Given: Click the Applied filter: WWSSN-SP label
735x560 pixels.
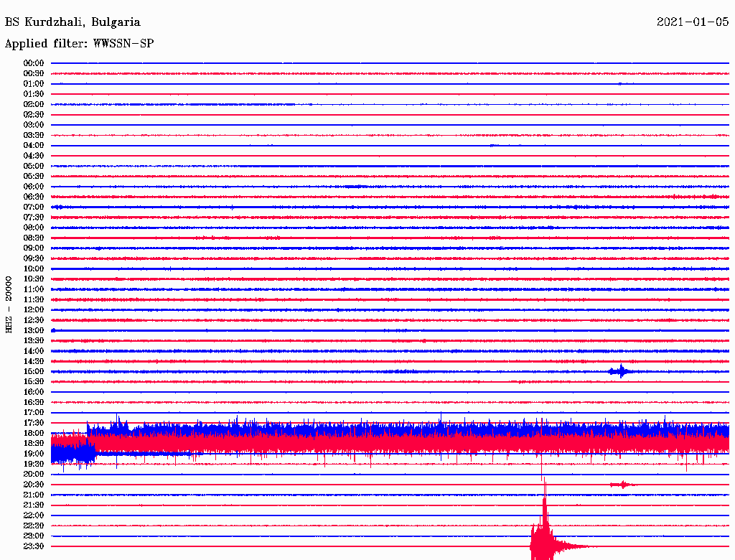Looking at the screenshot, I should tap(79, 44).
